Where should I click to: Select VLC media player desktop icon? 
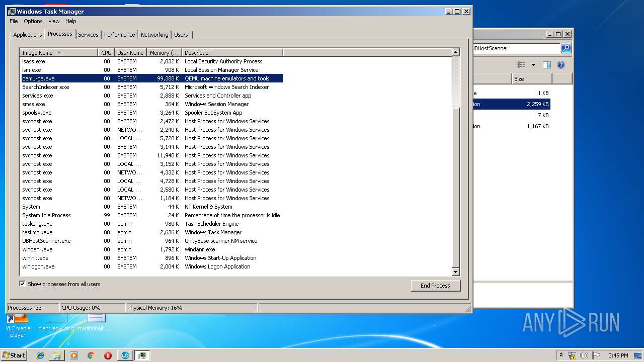tap(18, 325)
